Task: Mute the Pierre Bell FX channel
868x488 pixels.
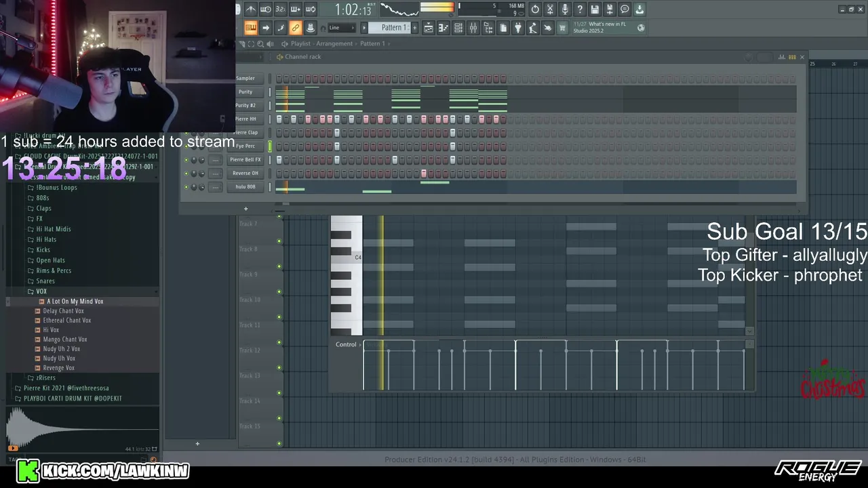Action: 186,160
